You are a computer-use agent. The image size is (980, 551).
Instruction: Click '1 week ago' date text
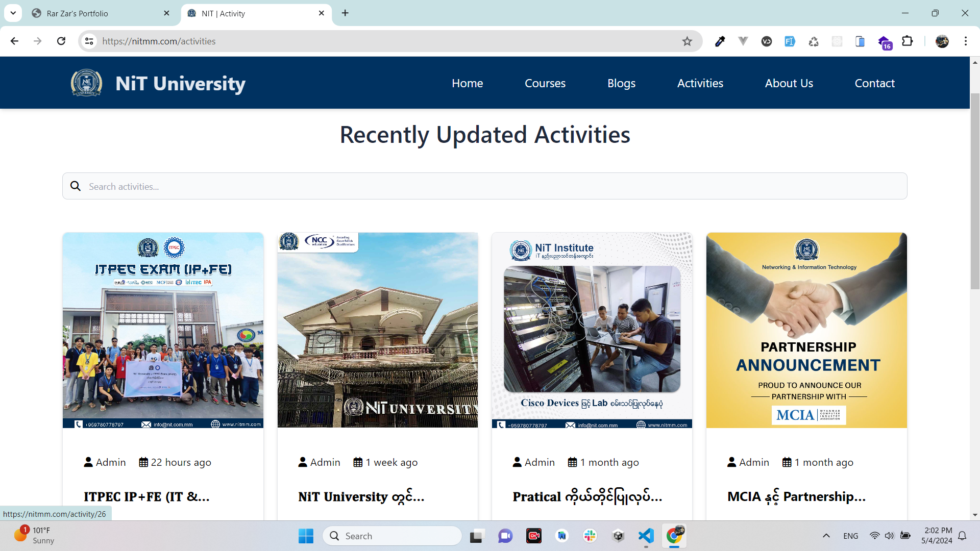391,462
